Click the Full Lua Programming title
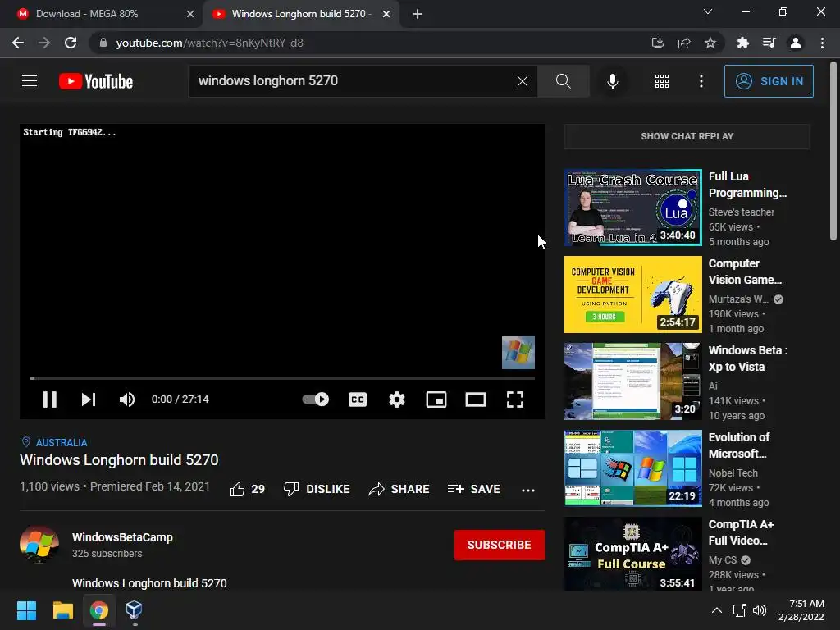This screenshot has width=840, height=630. coord(747,185)
